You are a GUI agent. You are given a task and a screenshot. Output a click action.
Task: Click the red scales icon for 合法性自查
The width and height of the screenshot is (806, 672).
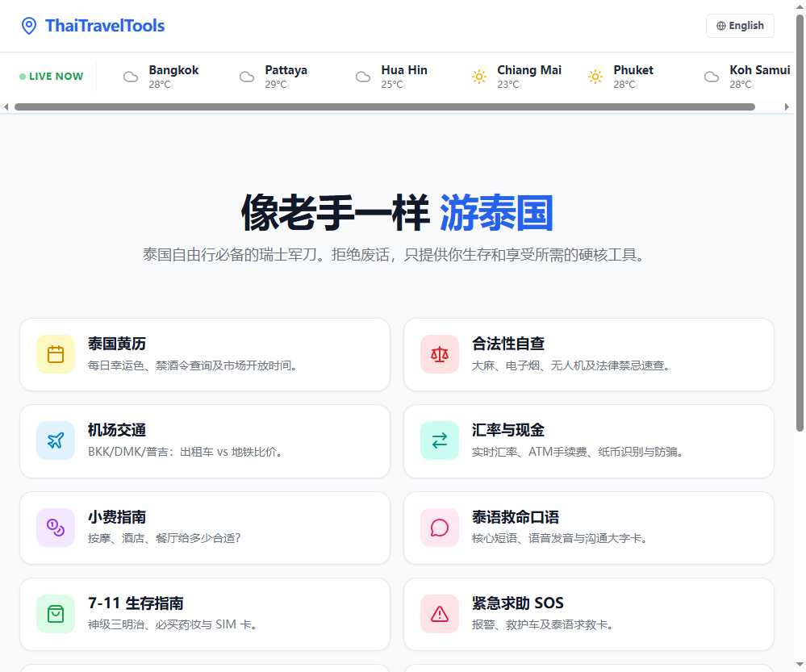(440, 354)
